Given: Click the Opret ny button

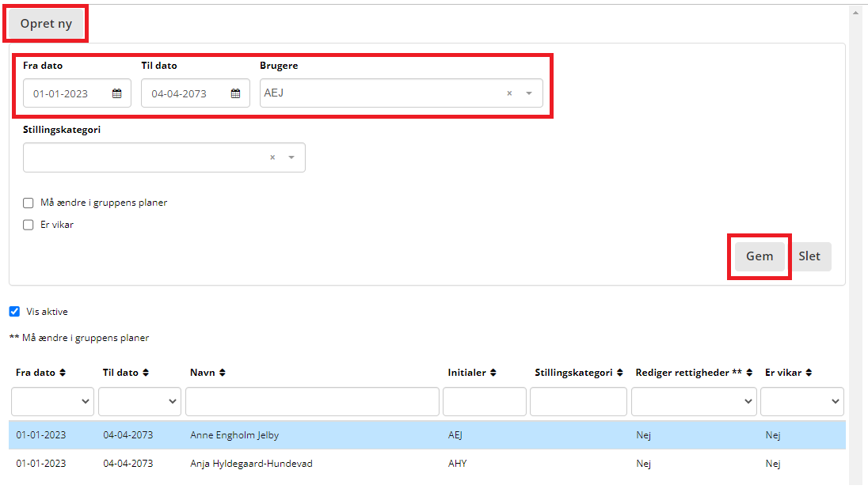Looking at the screenshot, I should tap(46, 24).
